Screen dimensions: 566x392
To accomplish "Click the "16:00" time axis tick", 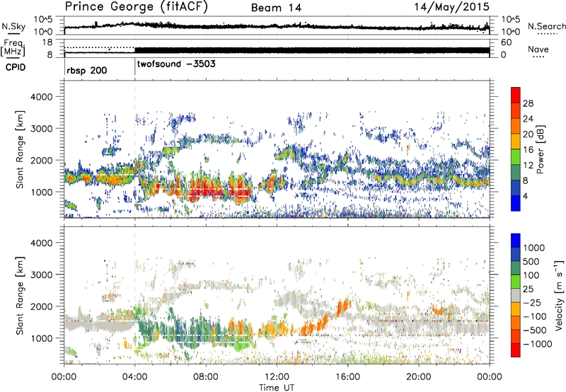I will 347,377.
